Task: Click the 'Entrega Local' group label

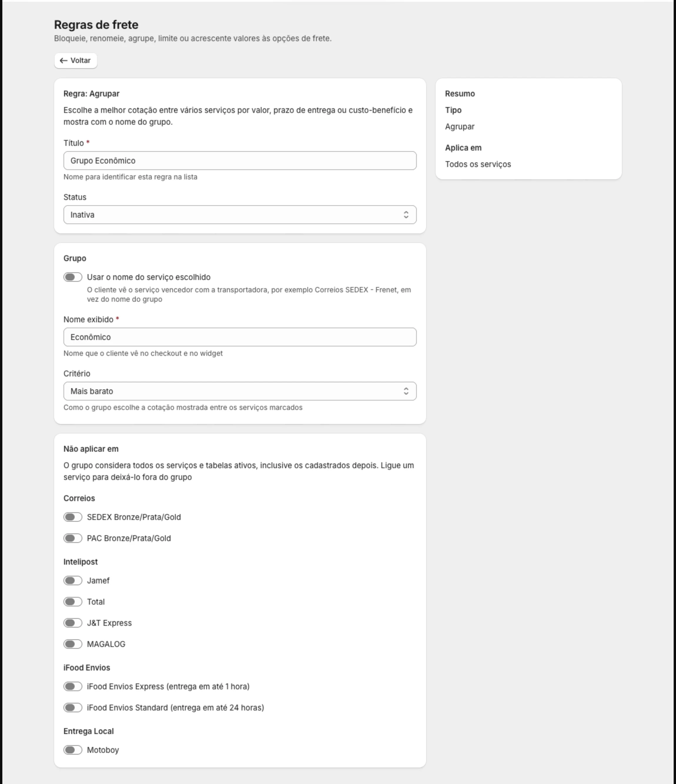Action: click(88, 731)
